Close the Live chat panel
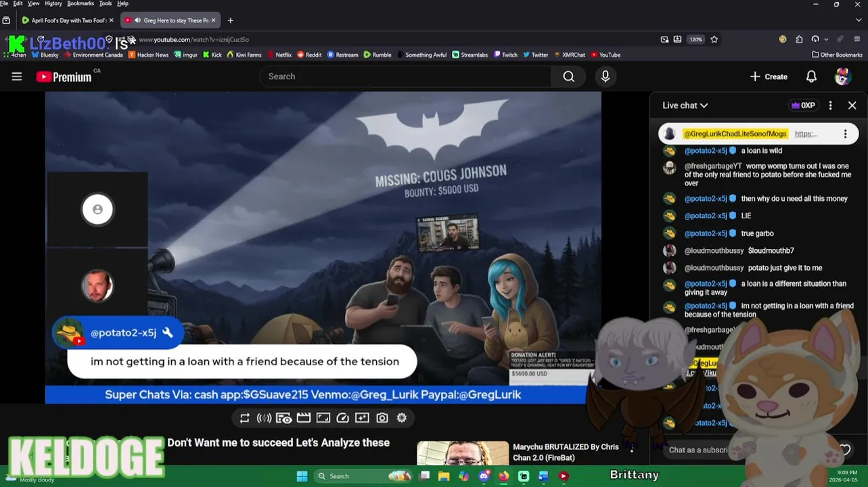The height and width of the screenshot is (487, 868). click(852, 106)
